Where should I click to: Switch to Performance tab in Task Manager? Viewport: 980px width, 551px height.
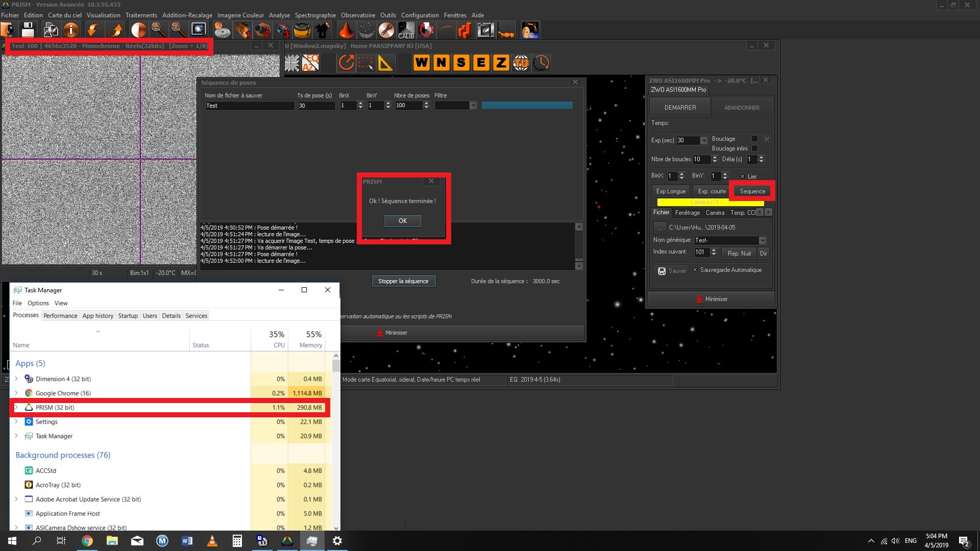(x=60, y=316)
